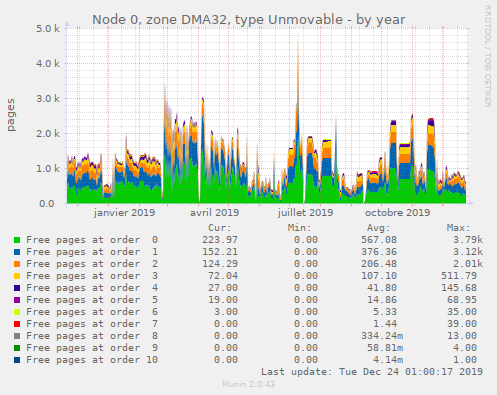Image resolution: width=497 pixels, height=395 pixels.
Task: Click the lime order 6 legend swatch
Action: 17,312
